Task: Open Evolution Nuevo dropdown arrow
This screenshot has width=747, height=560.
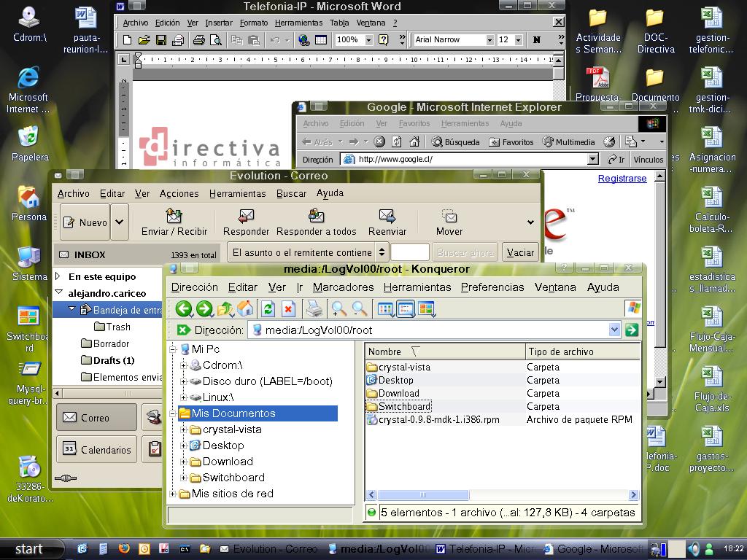Action: tap(120, 222)
